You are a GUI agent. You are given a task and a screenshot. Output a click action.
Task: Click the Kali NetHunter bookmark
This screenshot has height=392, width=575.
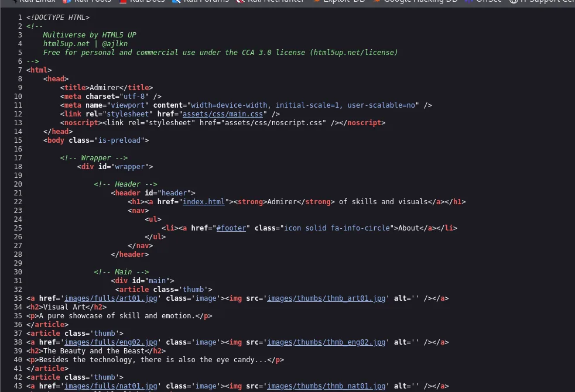pyautogui.click(x=271, y=2)
